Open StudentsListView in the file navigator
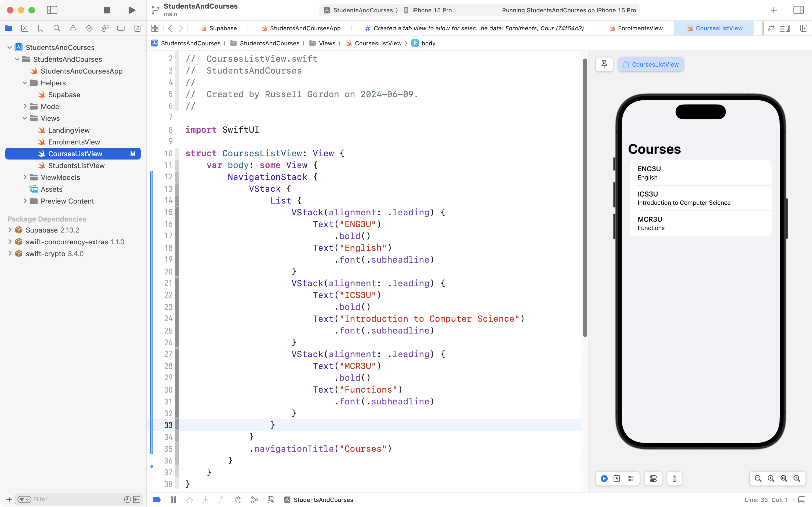The width and height of the screenshot is (812, 507). [76, 166]
